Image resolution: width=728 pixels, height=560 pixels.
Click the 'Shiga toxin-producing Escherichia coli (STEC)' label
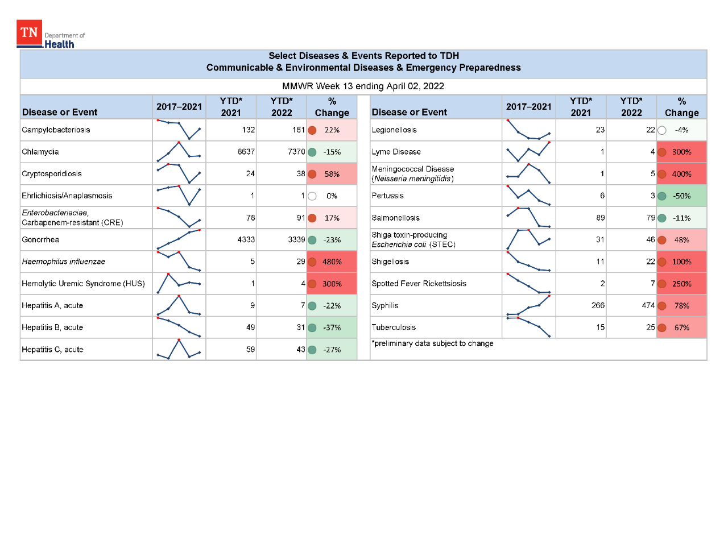coord(413,240)
